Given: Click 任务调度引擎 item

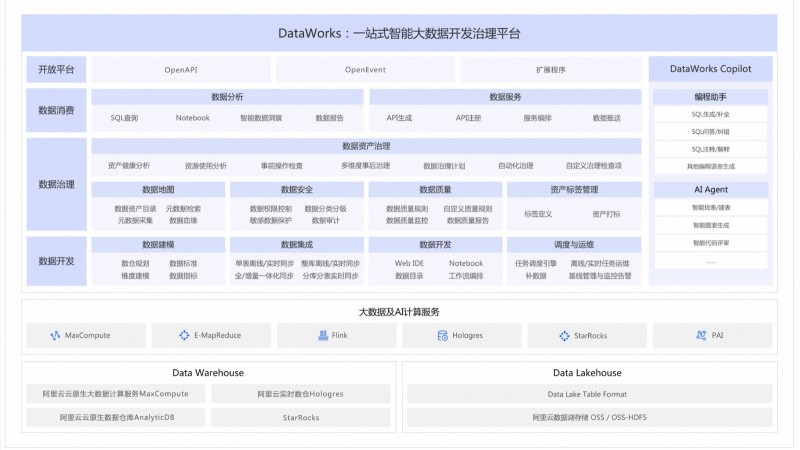Looking at the screenshot, I should tap(536, 263).
